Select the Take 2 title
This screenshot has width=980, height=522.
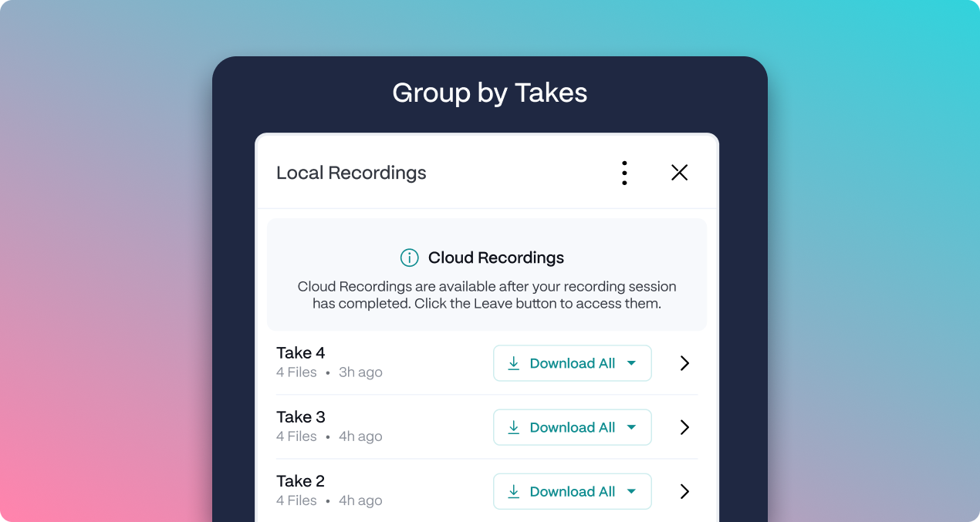[x=301, y=481]
